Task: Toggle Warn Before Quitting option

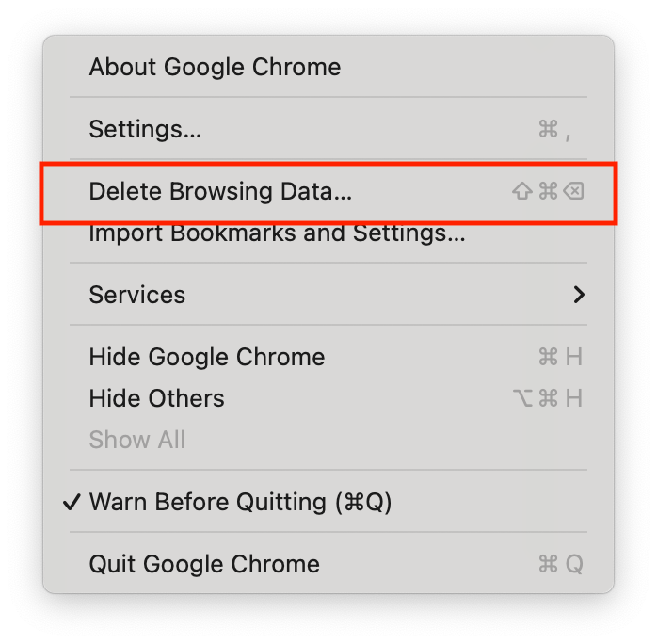Action: point(240,502)
